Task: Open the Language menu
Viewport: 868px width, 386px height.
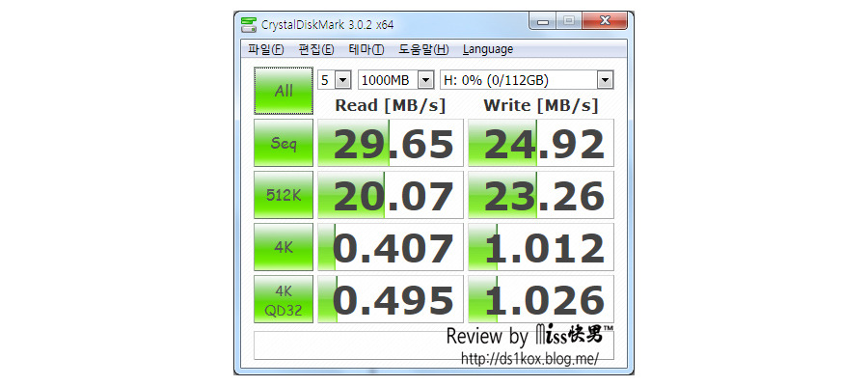Action: 488,49
